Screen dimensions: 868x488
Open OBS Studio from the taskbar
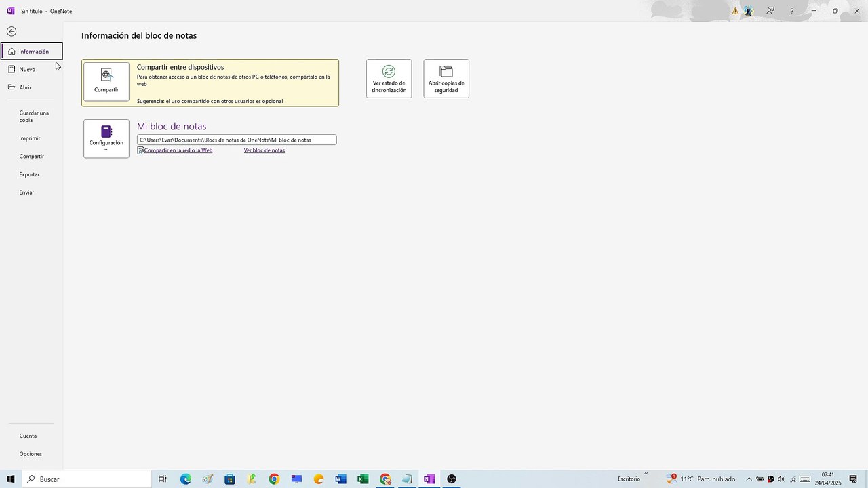point(452,479)
